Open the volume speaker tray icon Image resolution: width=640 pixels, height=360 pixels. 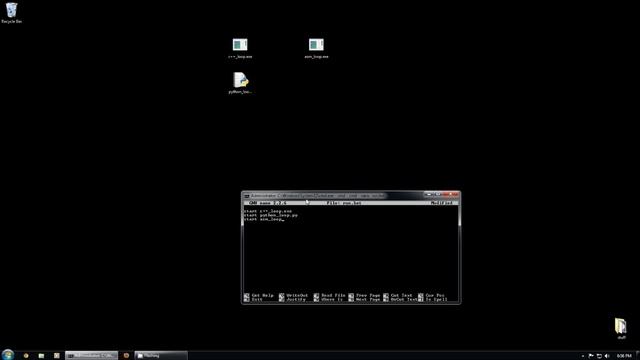click(x=607, y=356)
